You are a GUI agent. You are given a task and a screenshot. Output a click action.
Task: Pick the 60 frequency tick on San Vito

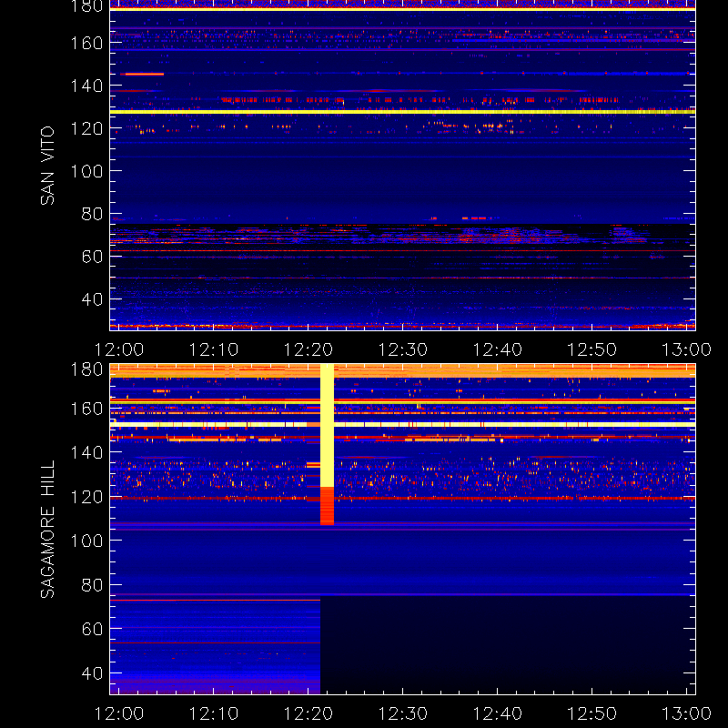(92, 257)
